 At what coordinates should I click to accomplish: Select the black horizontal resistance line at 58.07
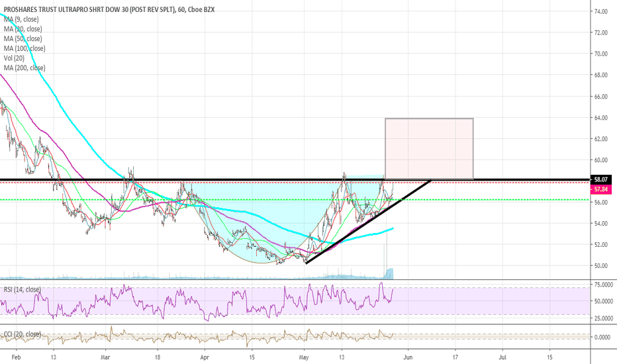[295, 180]
